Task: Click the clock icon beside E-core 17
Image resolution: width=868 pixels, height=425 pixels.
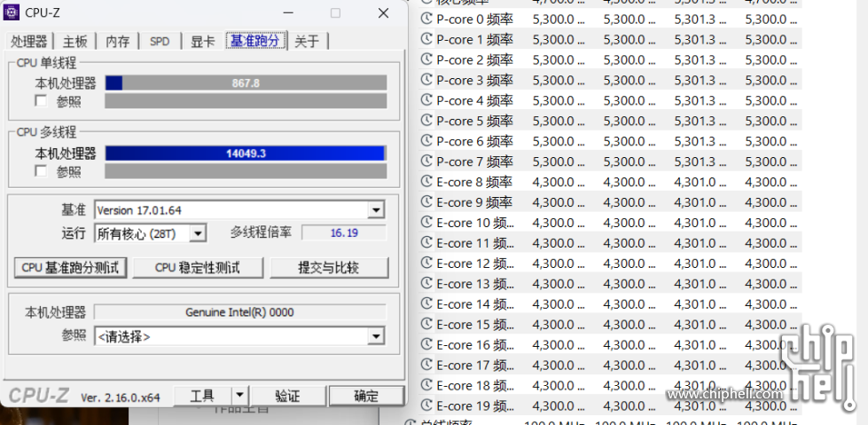Action: (x=426, y=365)
